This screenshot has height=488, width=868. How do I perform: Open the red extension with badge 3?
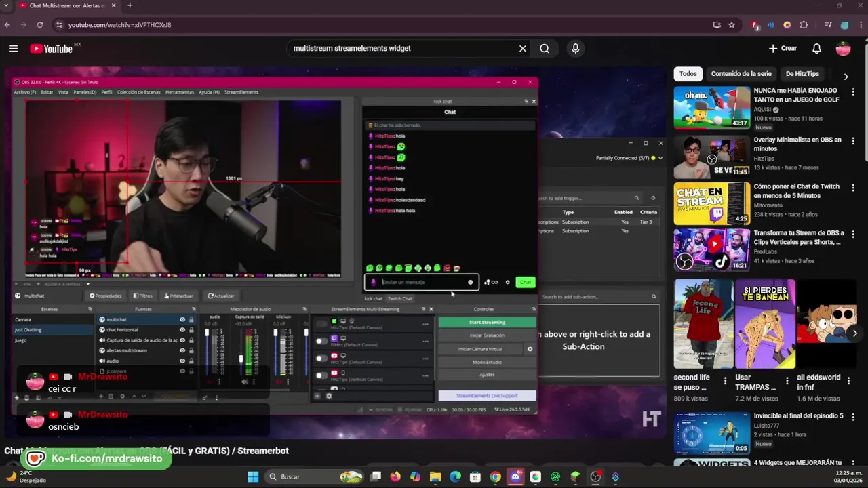click(x=755, y=25)
